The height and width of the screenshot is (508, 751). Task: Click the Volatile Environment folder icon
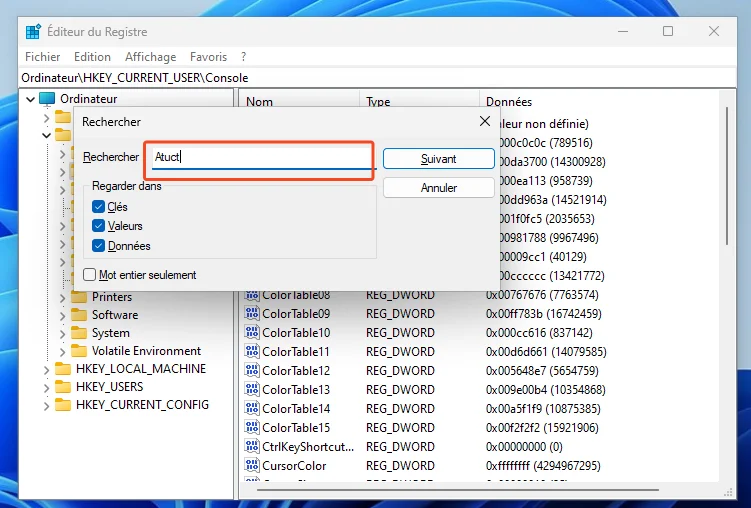pos(79,351)
